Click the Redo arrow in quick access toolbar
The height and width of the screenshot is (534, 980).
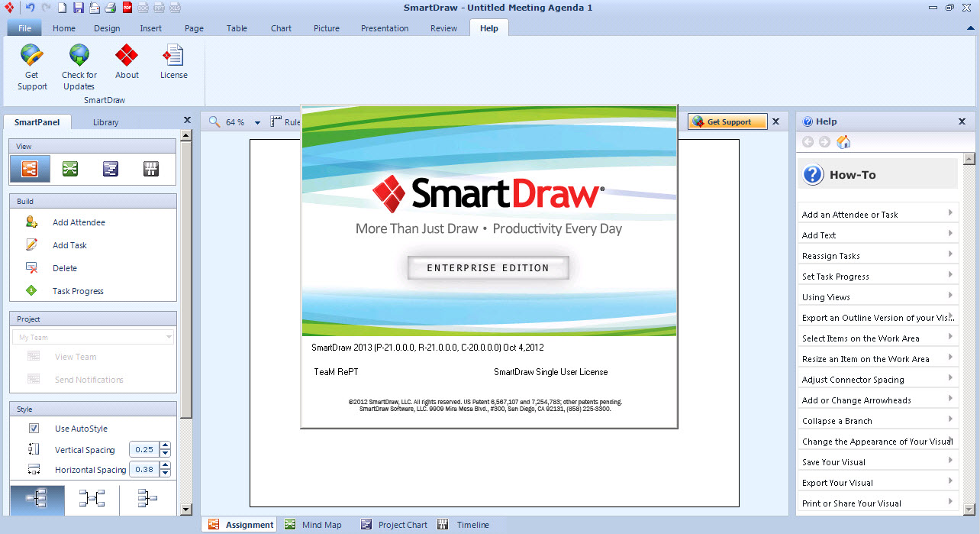point(46,8)
